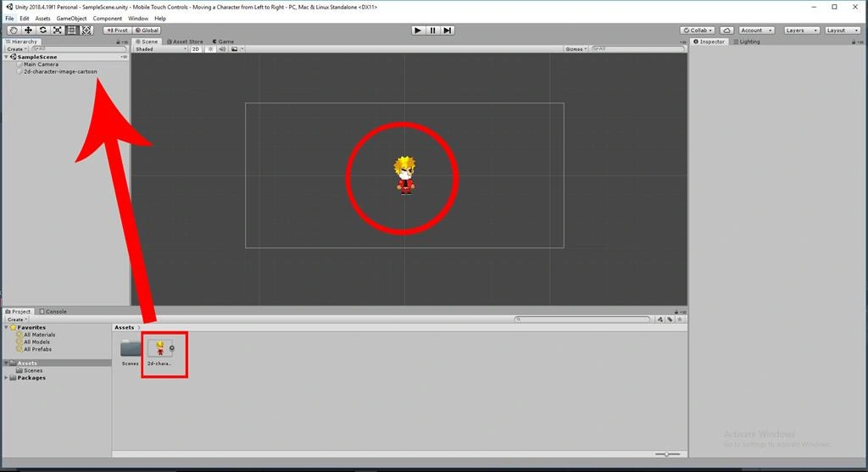Click the Scene view search field

637,49
